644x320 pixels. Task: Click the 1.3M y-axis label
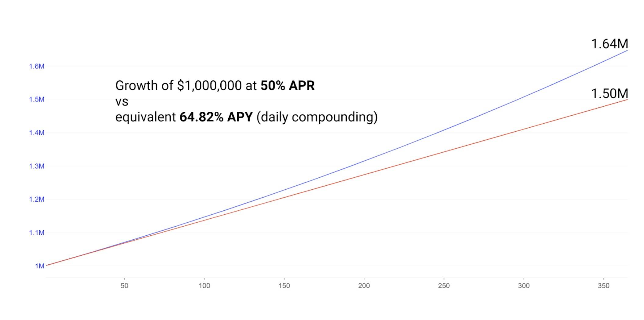click(37, 166)
